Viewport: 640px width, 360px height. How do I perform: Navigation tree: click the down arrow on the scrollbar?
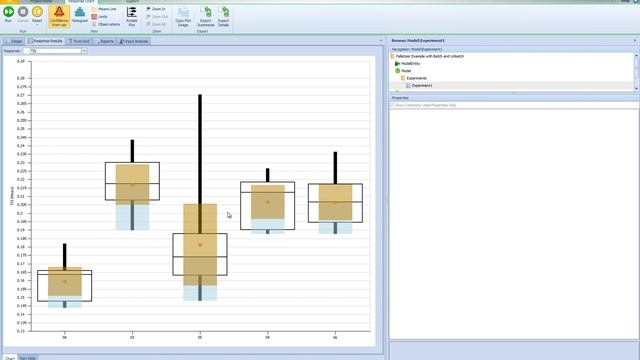point(636,89)
